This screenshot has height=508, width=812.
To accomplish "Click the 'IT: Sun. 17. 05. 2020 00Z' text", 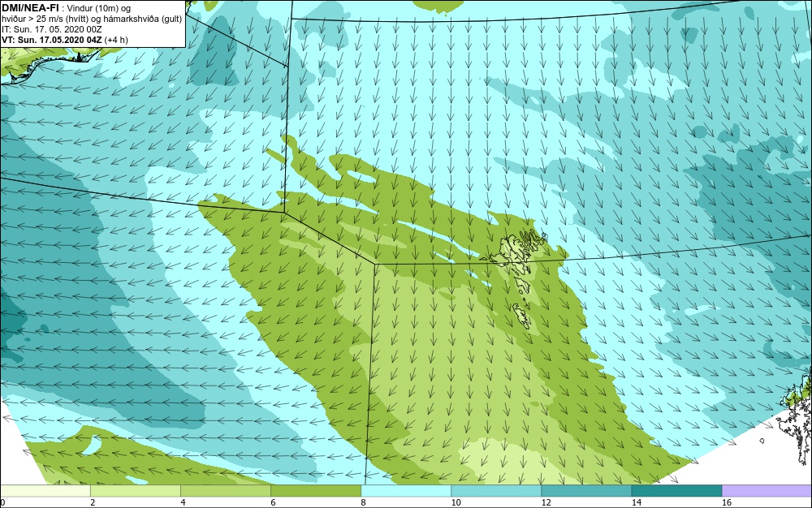I will pyautogui.click(x=51, y=29).
